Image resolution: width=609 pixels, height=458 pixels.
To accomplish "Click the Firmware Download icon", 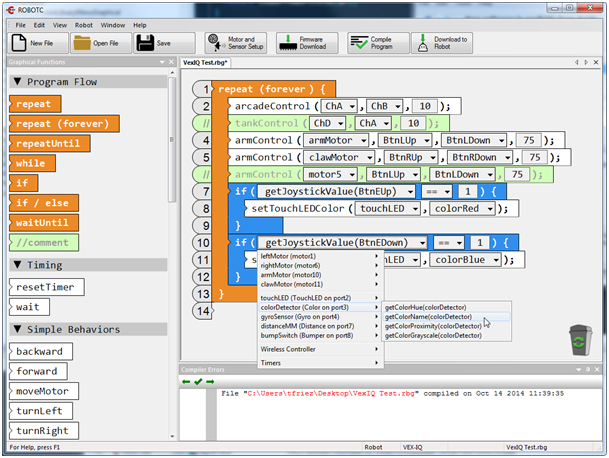I will click(x=289, y=43).
